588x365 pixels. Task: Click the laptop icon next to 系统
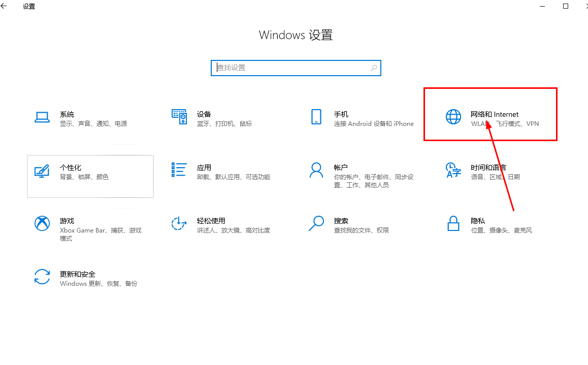[x=42, y=117]
